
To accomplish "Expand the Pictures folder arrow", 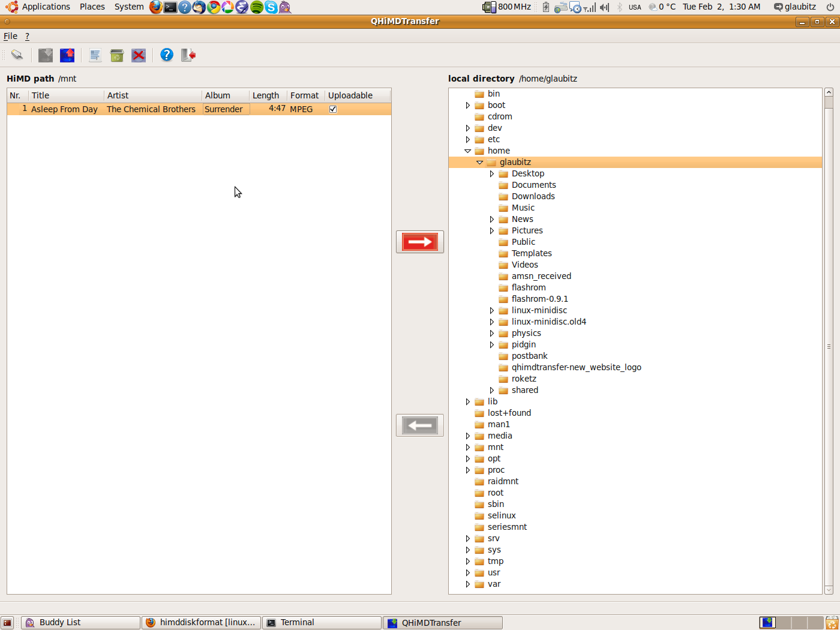I will [491, 230].
